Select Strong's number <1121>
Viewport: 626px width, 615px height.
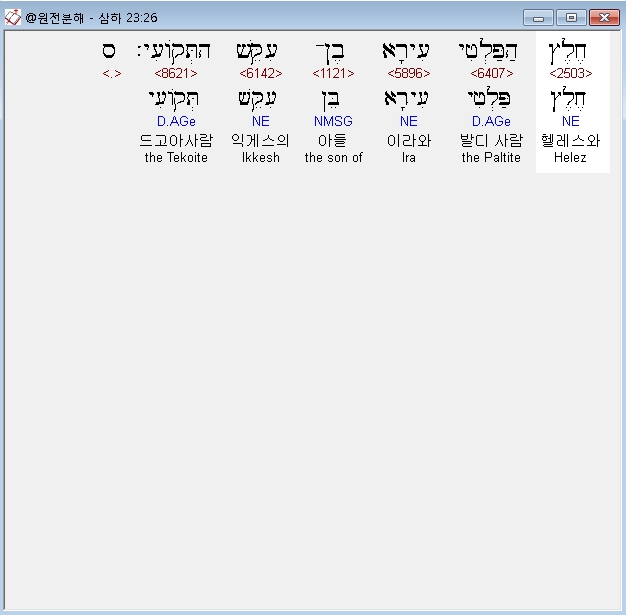pyautogui.click(x=333, y=73)
